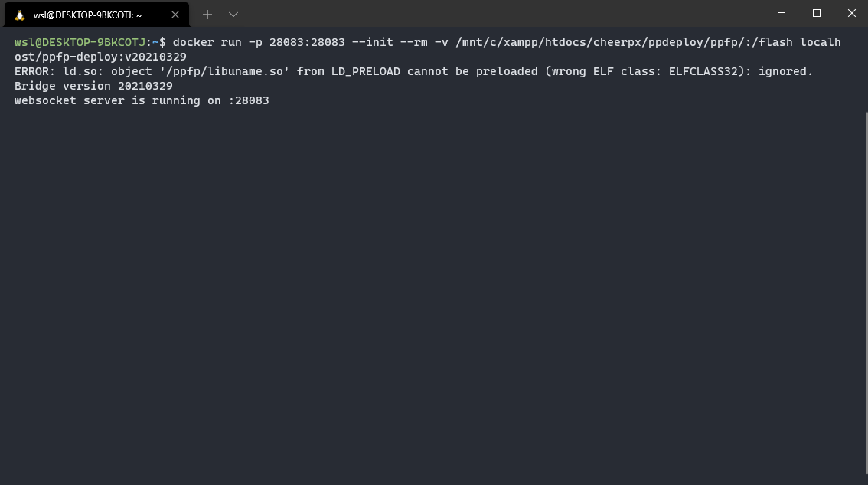
Task: Maximize the terminal window
Action: coord(816,13)
